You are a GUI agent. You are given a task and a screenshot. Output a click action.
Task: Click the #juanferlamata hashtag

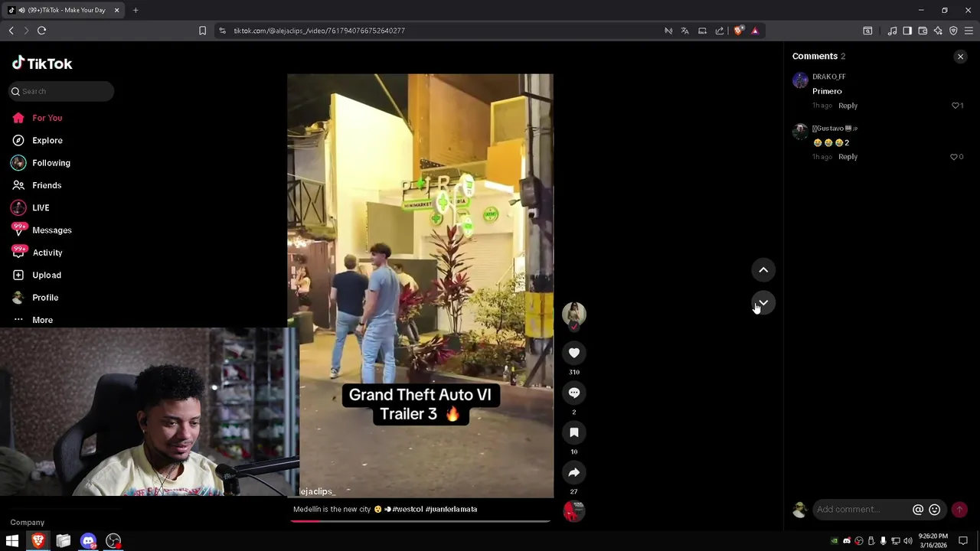click(451, 510)
